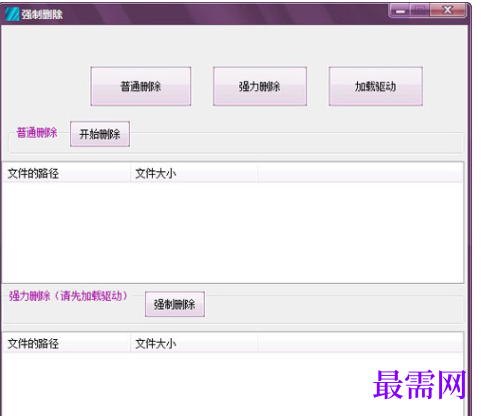Image resolution: width=485 pixels, height=416 pixels.
Task: Click 文件大小 header in upper list
Action: (x=194, y=173)
